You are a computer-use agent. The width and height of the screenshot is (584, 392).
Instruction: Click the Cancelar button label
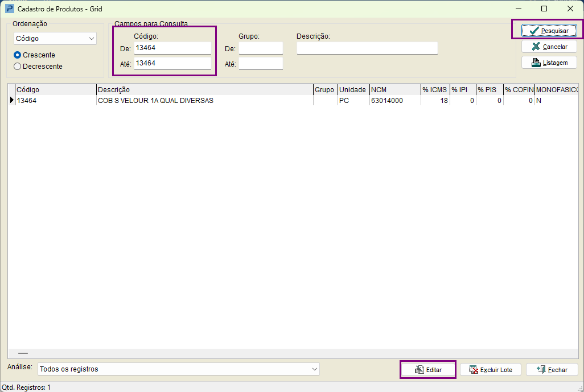click(555, 47)
